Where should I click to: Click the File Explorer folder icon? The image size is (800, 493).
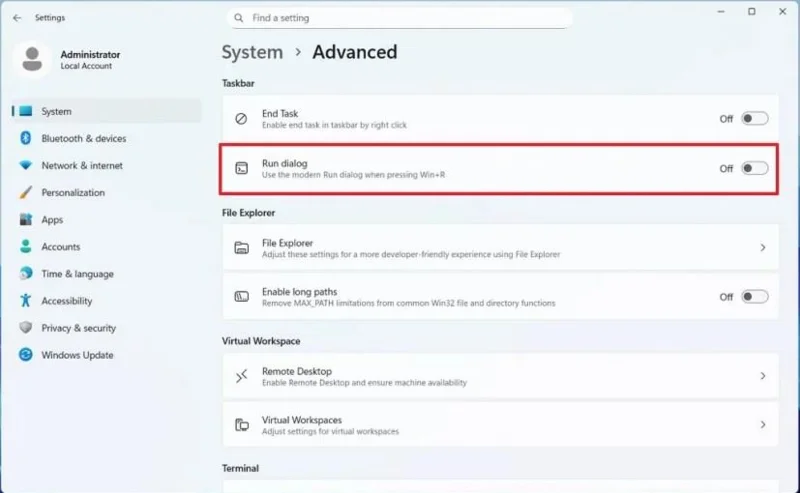pyautogui.click(x=241, y=248)
